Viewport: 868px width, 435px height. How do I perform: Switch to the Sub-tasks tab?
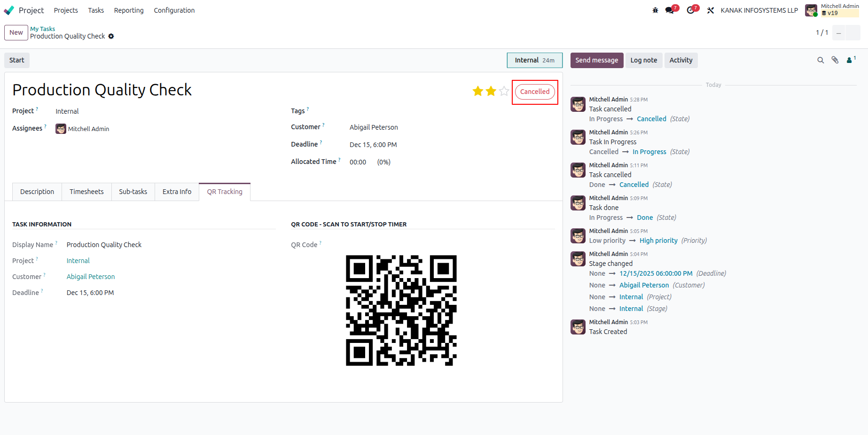click(133, 192)
